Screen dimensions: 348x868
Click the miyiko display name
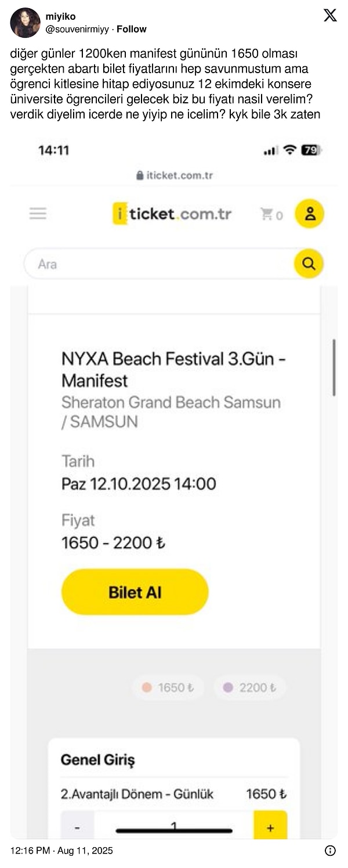[x=60, y=16]
